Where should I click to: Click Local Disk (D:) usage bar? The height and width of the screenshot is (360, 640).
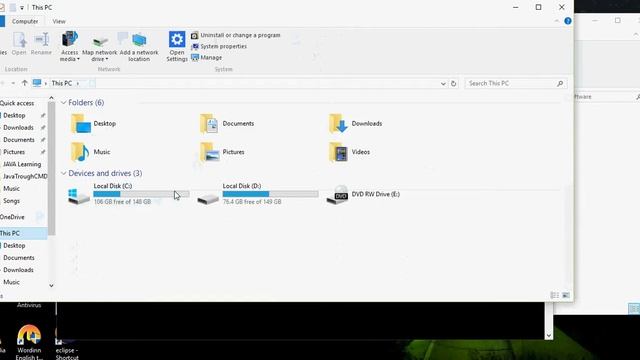pyautogui.click(x=270, y=194)
